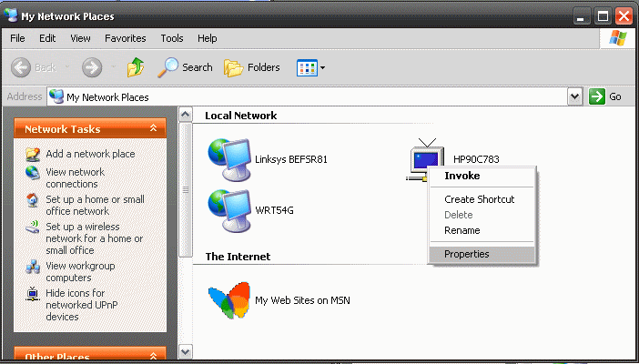Minimize the My Network Places window
The width and height of the screenshot is (639, 364).
pyautogui.click(x=581, y=16)
